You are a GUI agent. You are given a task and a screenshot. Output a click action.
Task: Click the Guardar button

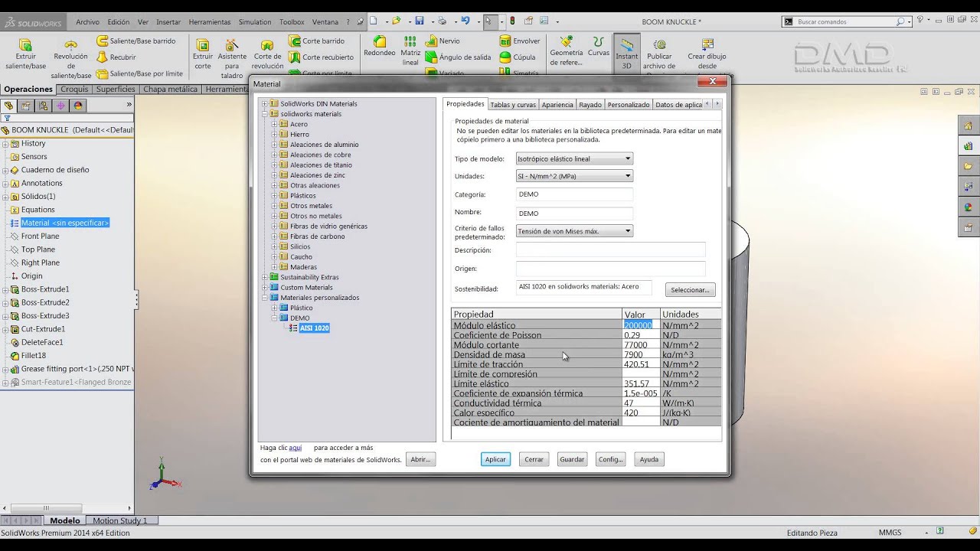click(x=572, y=459)
